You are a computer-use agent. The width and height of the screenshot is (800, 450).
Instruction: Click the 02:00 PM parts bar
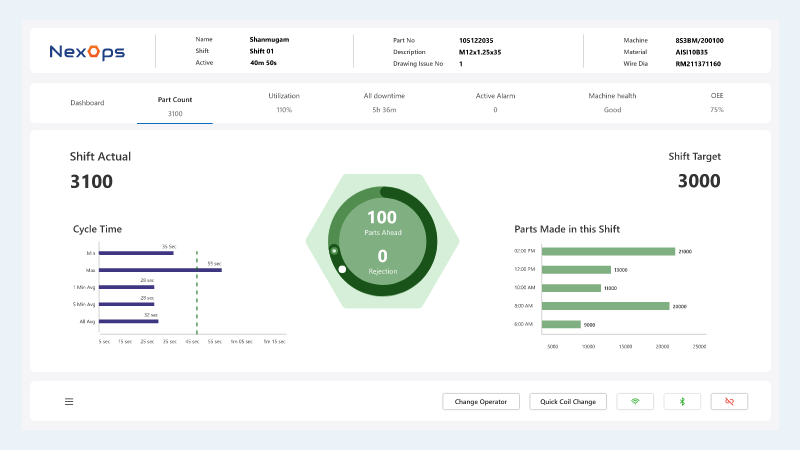tap(608, 251)
